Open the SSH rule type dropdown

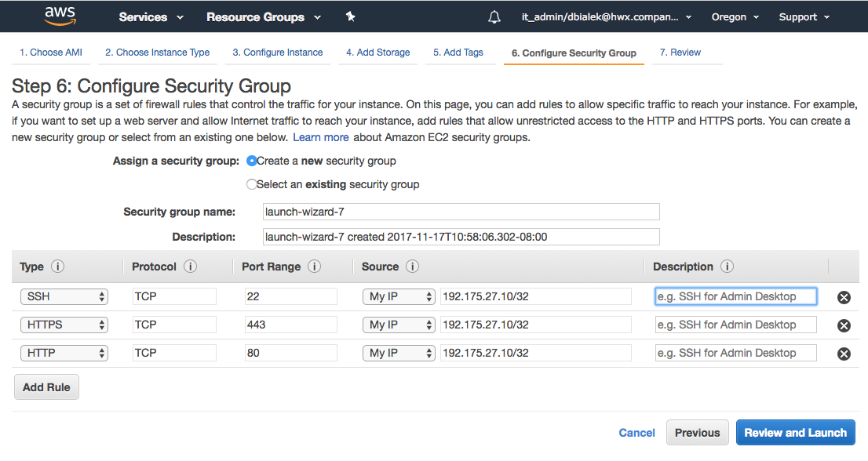(64, 296)
